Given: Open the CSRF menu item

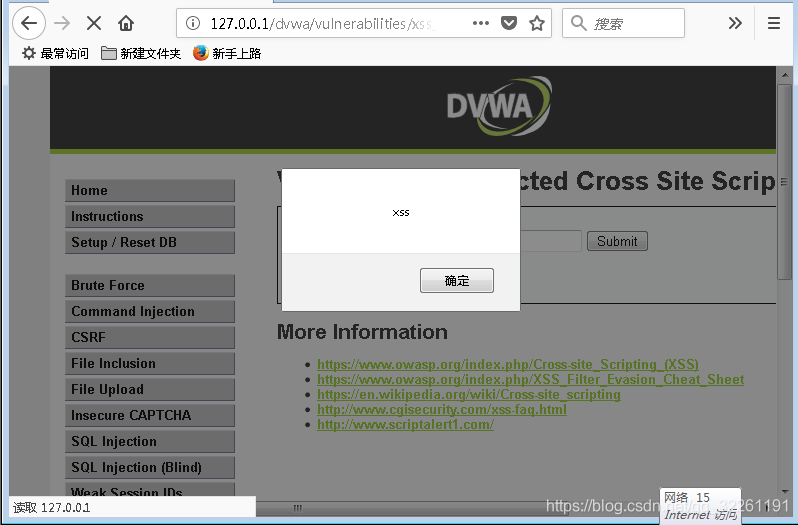Looking at the screenshot, I should tap(150, 337).
